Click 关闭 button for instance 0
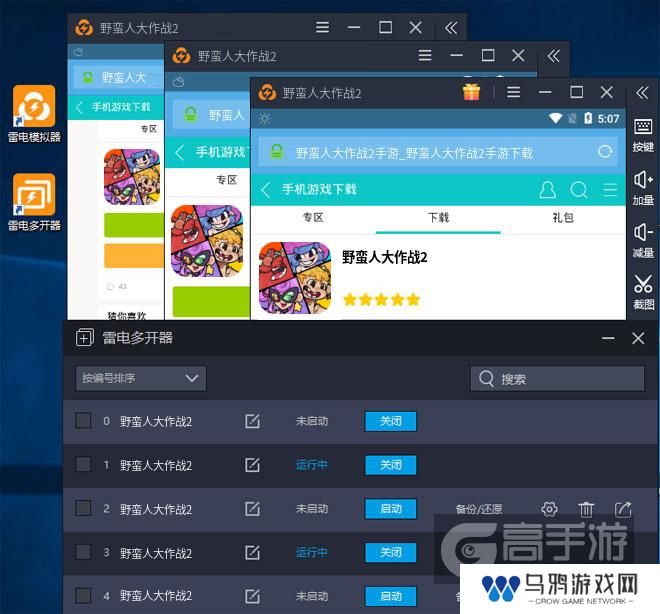This screenshot has height=614, width=660. tap(391, 421)
